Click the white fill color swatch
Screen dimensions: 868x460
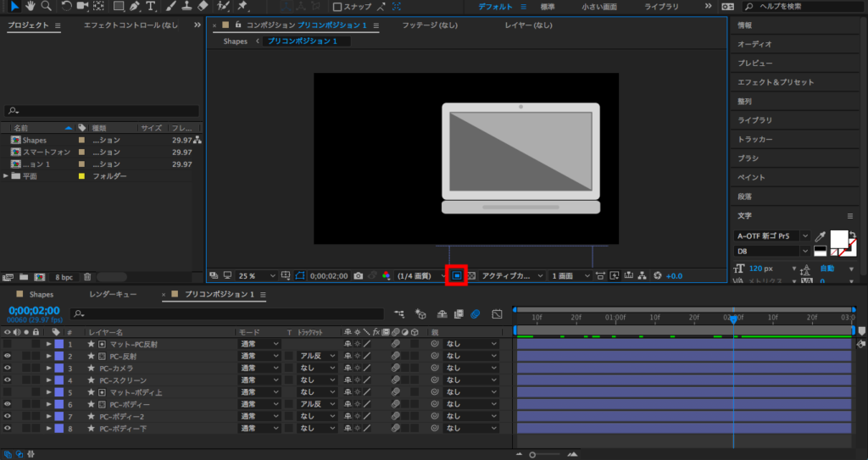(838, 239)
